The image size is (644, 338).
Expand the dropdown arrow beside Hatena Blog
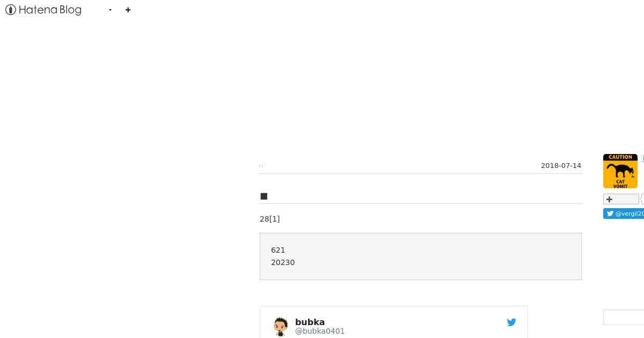(x=110, y=10)
